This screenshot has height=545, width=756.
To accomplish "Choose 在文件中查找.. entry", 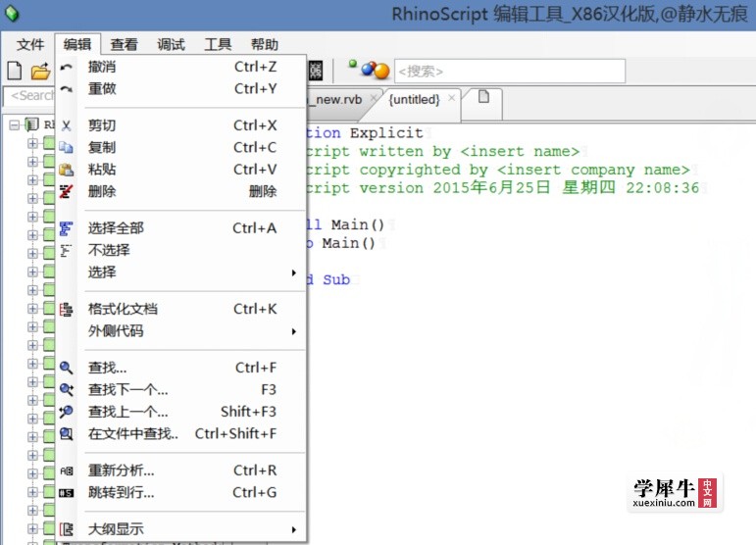I will [x=181, y=434].
